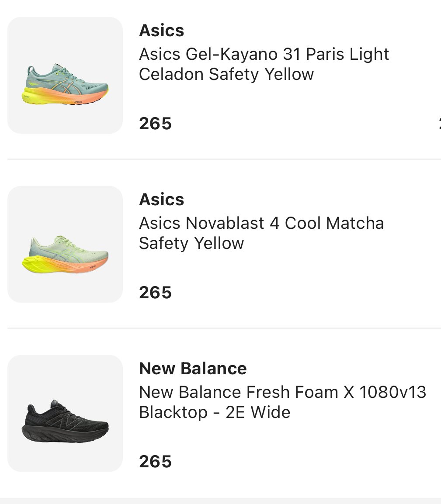Open the Gel-Kayano 31 shoe thumbnail
Screen dimensions: 441x504
tap(65, 76)
